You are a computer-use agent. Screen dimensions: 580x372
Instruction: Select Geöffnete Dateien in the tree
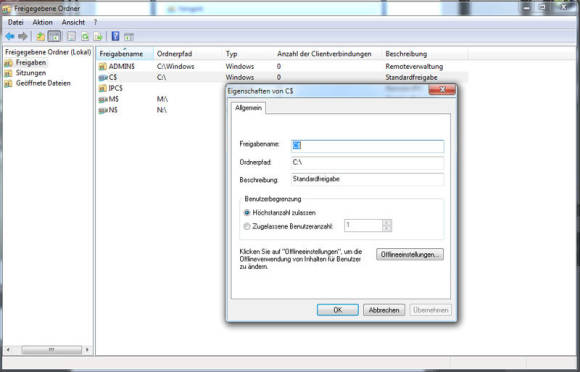pos(43,83)
